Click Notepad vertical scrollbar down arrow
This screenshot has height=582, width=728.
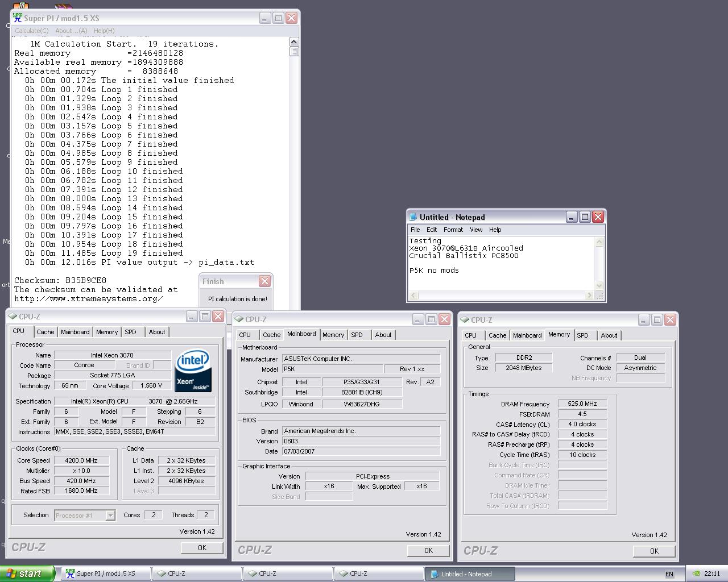coord(599,286)
